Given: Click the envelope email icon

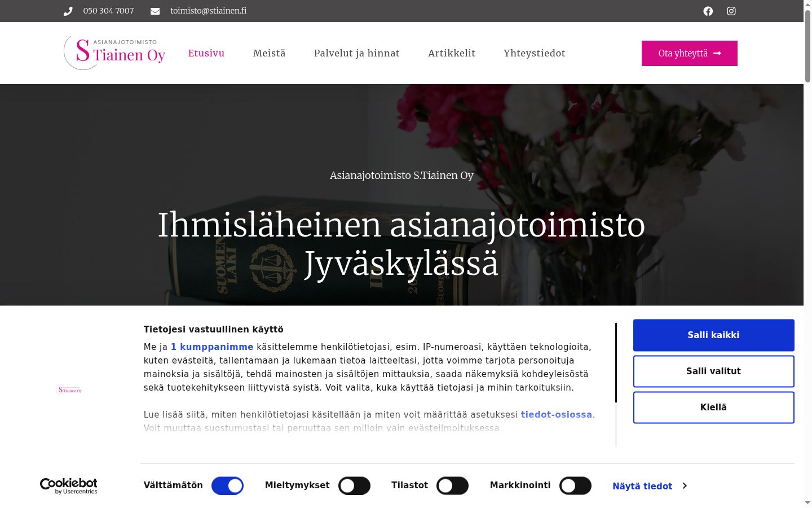Looking at the screenshot, I should coord(155,11).
